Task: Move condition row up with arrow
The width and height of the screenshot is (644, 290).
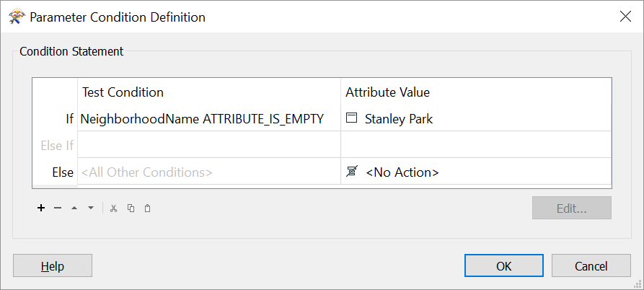Action: [74, 208]
